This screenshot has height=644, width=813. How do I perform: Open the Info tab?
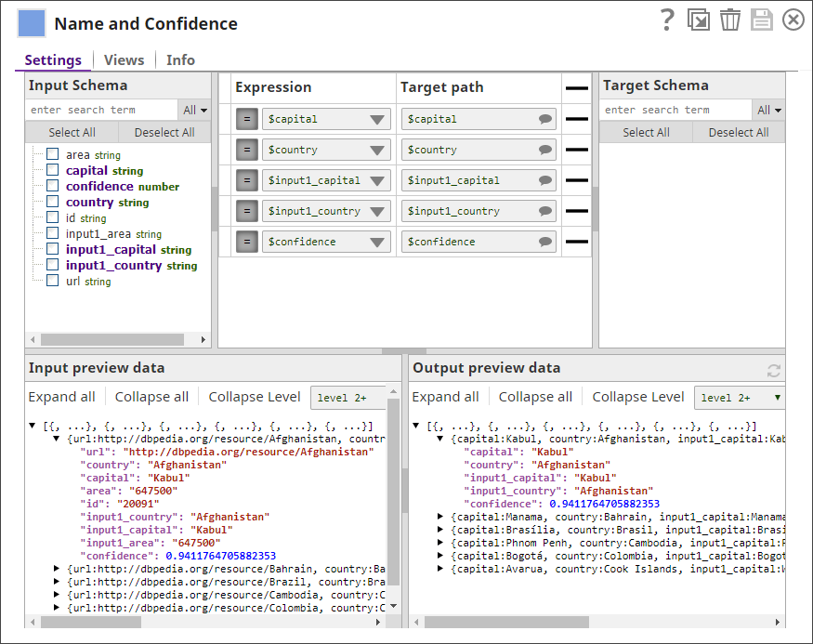(x=180, y=59)
